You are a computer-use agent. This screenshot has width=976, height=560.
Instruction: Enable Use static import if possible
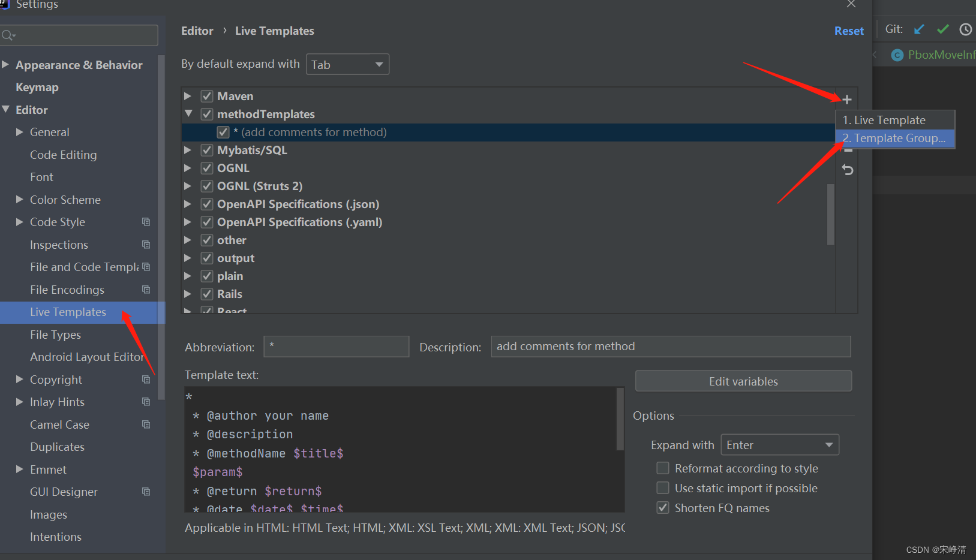click(663, 487)
